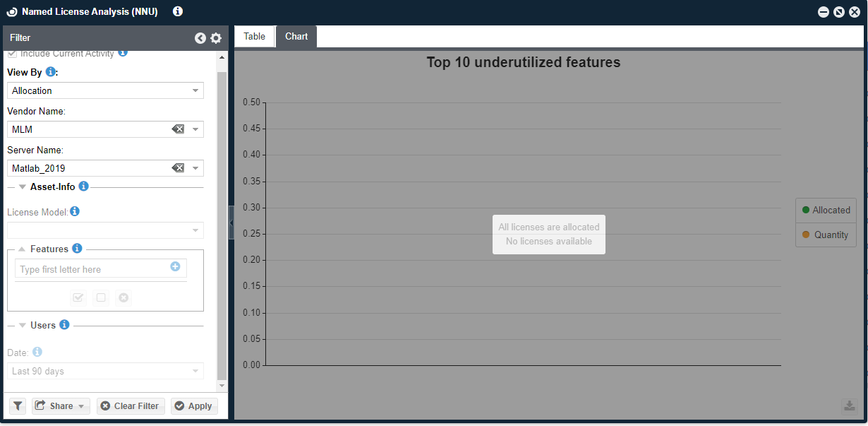
Task: Open the View By Allocation dropdown
Action: click(x=105, y=90)
